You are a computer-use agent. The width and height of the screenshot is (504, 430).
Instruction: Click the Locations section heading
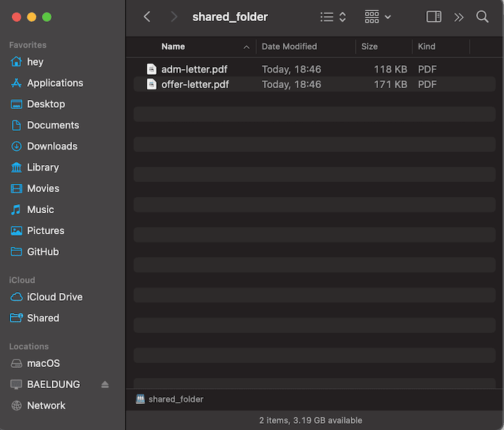(29, 347)
